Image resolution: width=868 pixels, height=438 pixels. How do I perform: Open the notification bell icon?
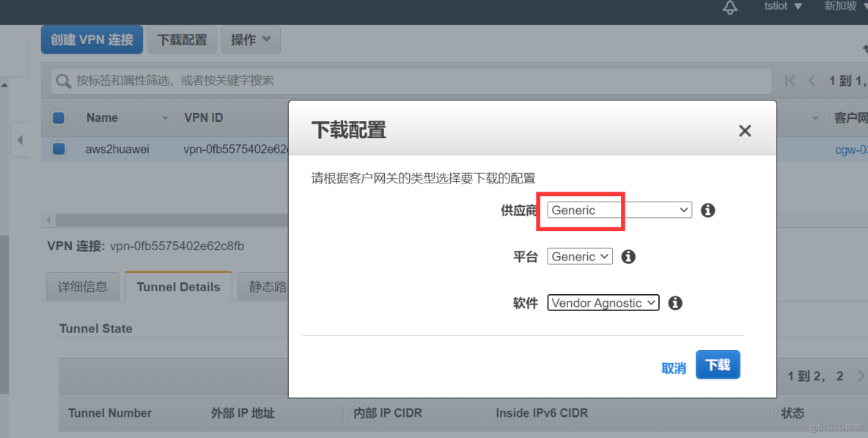pyautogui.click(x=729, y=9)
